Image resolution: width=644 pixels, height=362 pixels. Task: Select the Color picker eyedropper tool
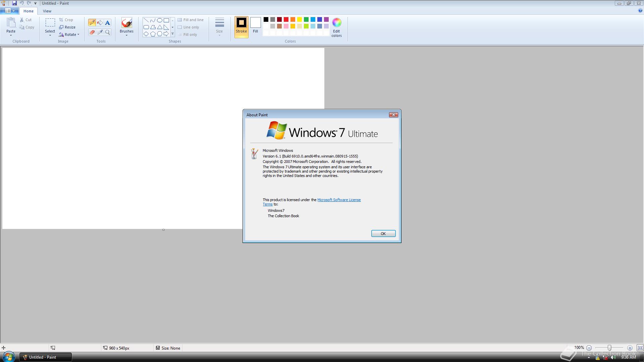(x=100, y=32)
